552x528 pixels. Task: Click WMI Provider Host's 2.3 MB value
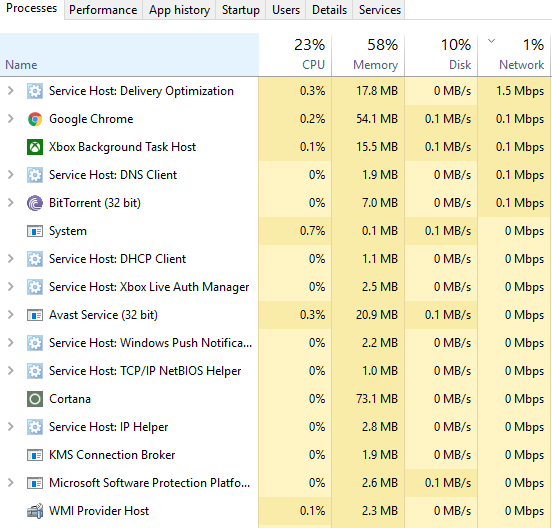380,511
